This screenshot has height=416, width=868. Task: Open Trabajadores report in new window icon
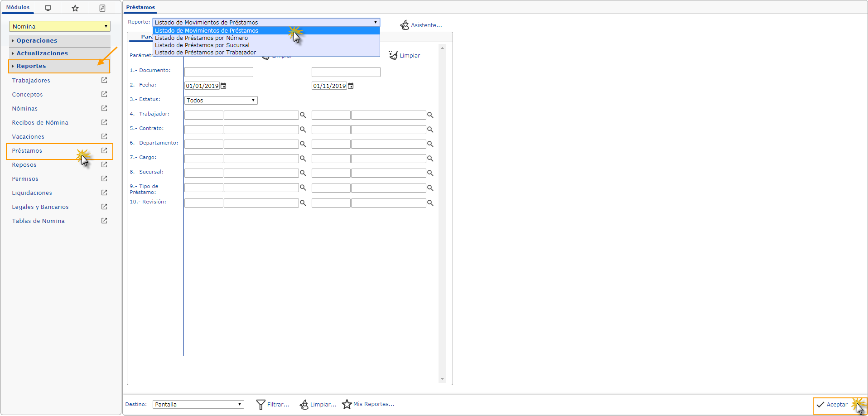[x=104, y=80]
